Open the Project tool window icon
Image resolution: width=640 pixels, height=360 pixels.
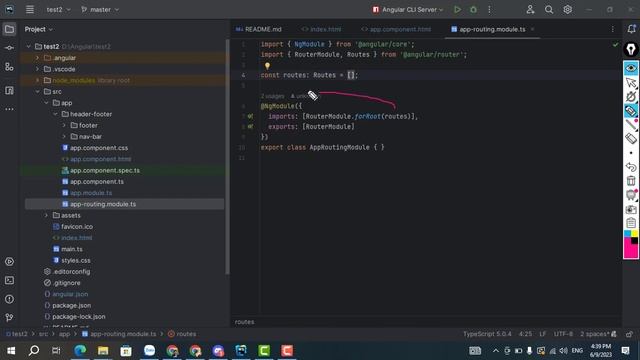pos(9,29)
